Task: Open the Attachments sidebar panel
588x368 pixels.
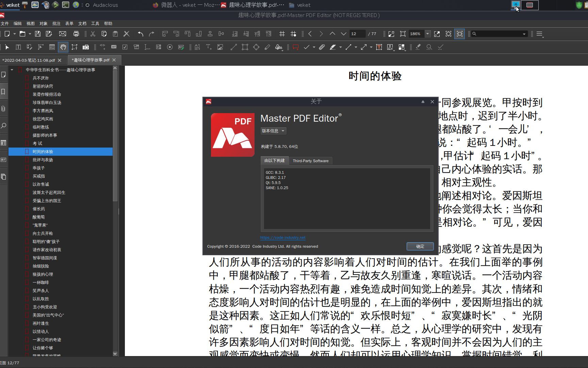Action: pyautogui.click(x=3, y=109)
